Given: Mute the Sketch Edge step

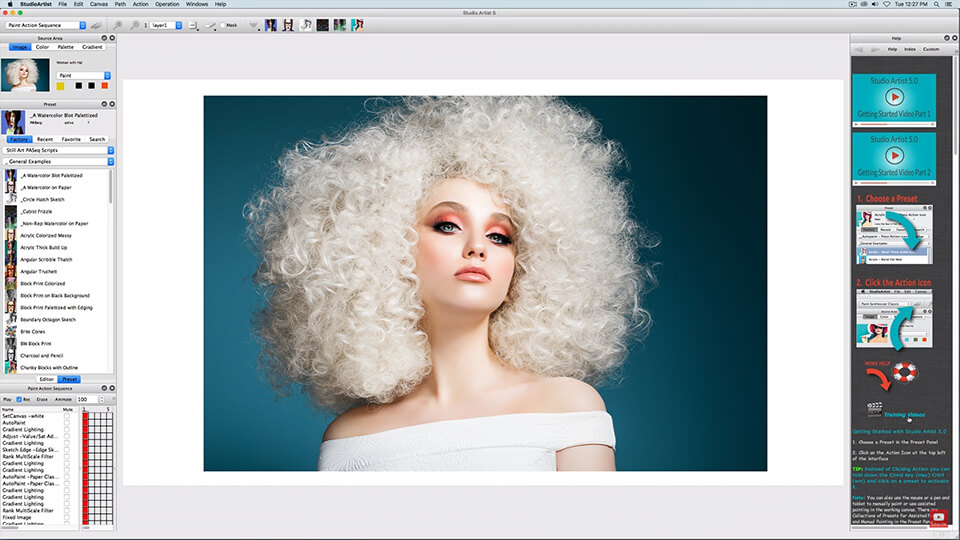Looking at the screenshot, I should pos(67,449).
